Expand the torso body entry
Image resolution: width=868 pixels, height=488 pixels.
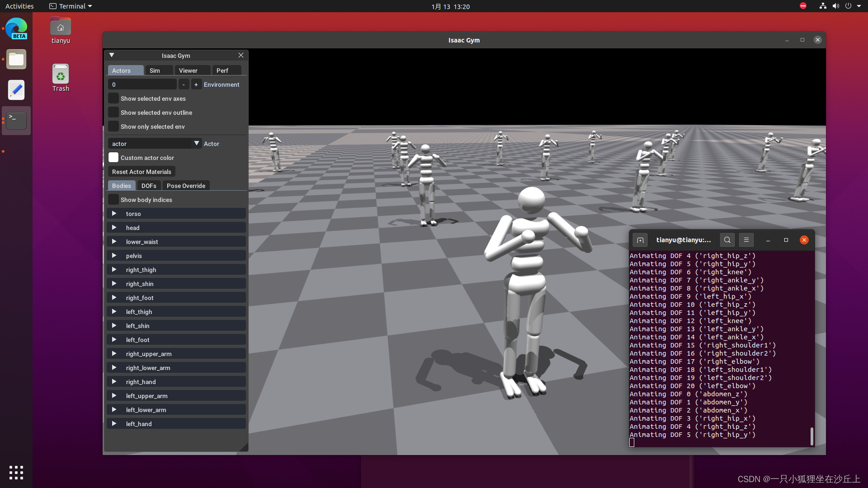114,214
